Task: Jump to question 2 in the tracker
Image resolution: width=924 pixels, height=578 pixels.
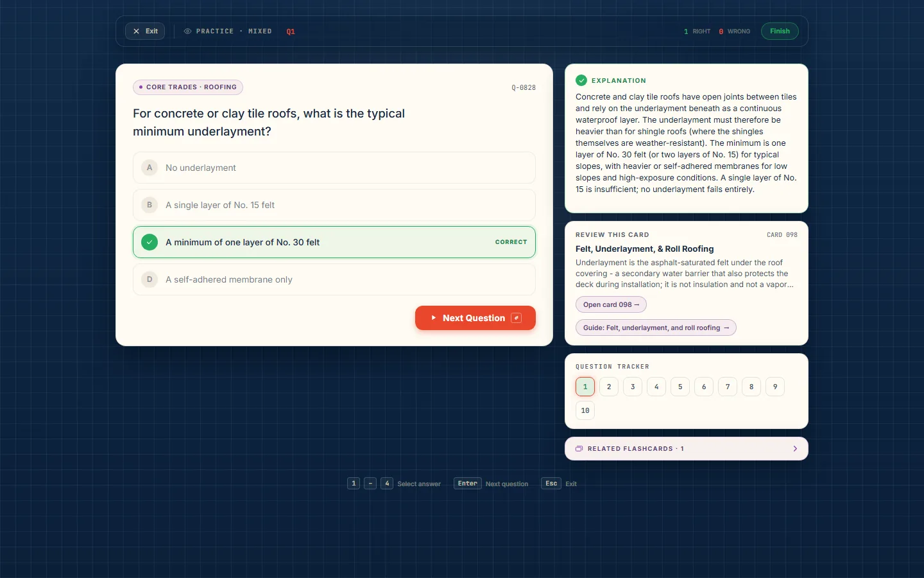Action: pos(609,387)
